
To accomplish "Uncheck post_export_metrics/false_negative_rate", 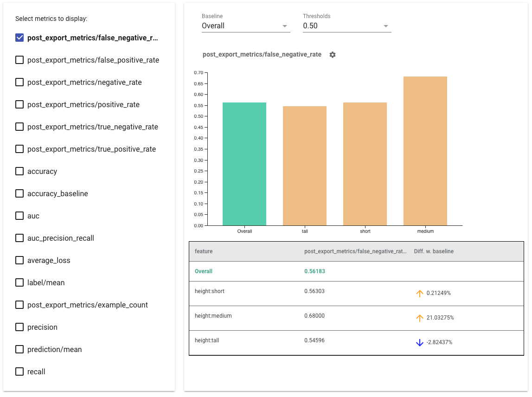I will coord(19,37).
